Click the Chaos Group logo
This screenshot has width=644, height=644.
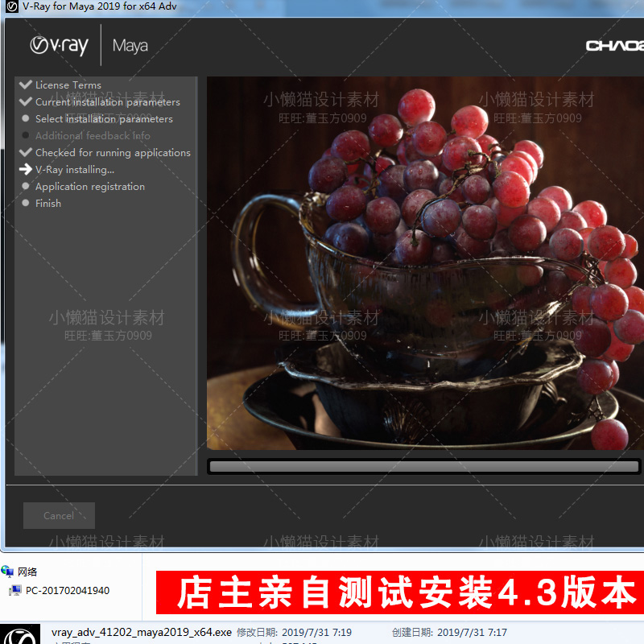pos(614,45)
